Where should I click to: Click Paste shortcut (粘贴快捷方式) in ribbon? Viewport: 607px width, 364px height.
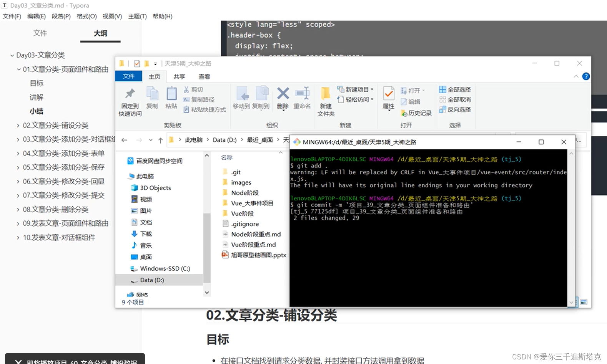tap(205, 109)
